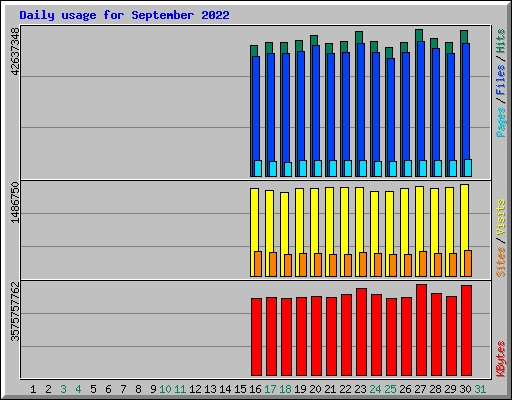512x400 pixels.
Task: Click the green weekend day label 3
Action: (63, 389)
